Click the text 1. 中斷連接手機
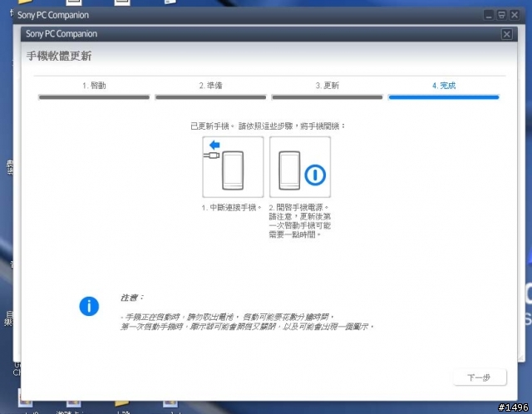532x414 pixels. coord(231,207)
